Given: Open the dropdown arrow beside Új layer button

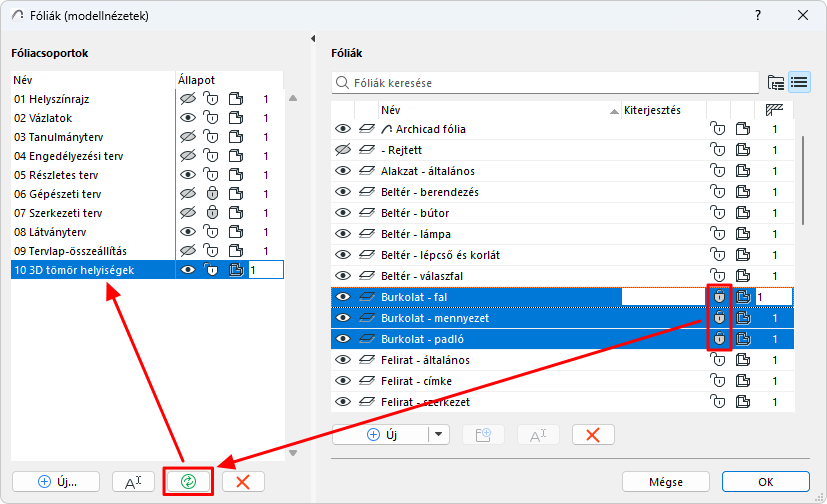Looking at the screenshot, I should (439, 434).
